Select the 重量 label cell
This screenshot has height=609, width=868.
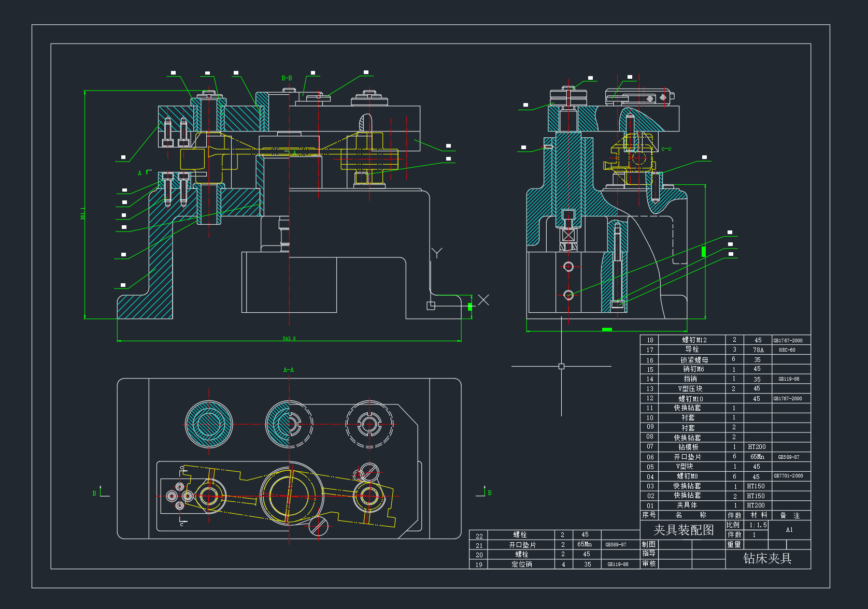(x=734, y=545)
